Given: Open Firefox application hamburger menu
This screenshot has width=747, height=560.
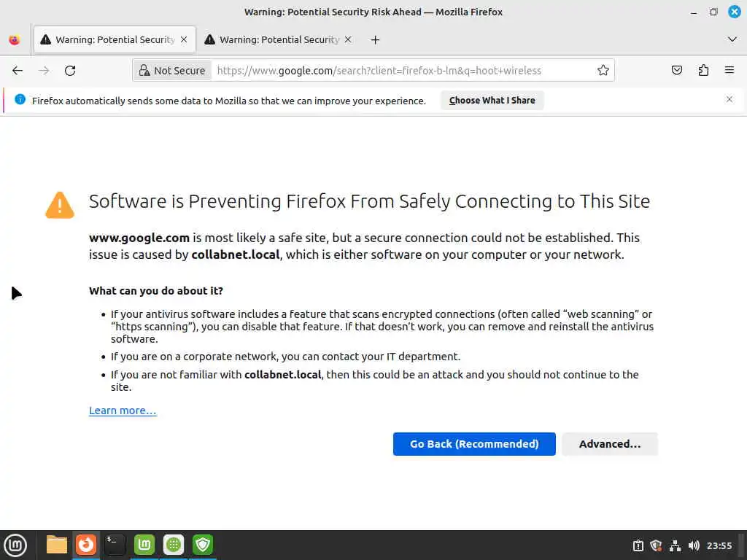Looking at the screenshot, I should point(729,71).
